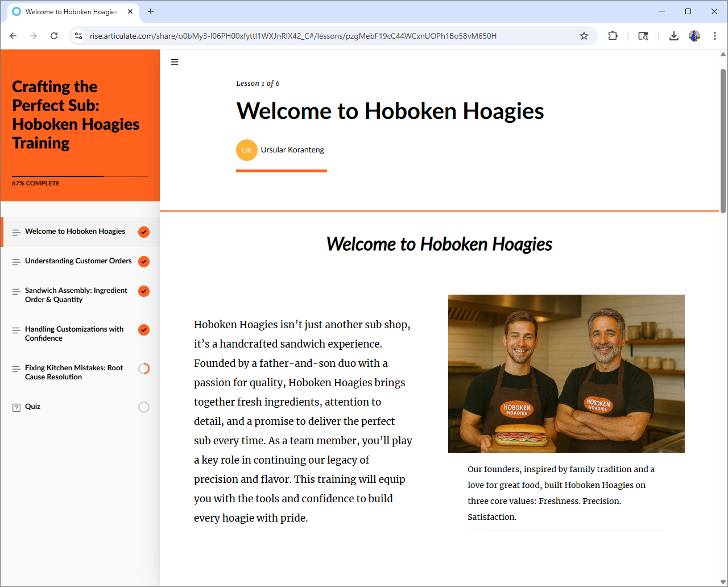
Task: Open Sandwich Assembly: Ingredient Order & Quantity lesson
Action: [76, 295]
